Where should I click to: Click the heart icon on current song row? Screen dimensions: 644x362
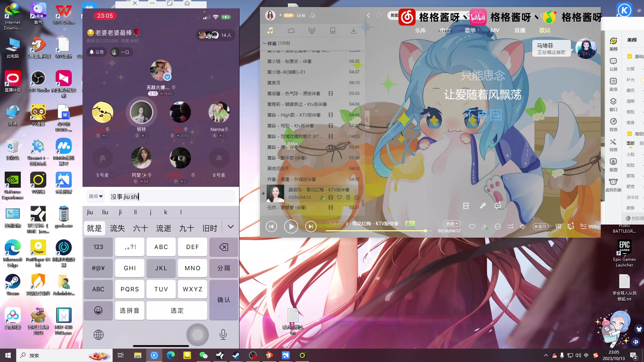(x=339, y=197)
